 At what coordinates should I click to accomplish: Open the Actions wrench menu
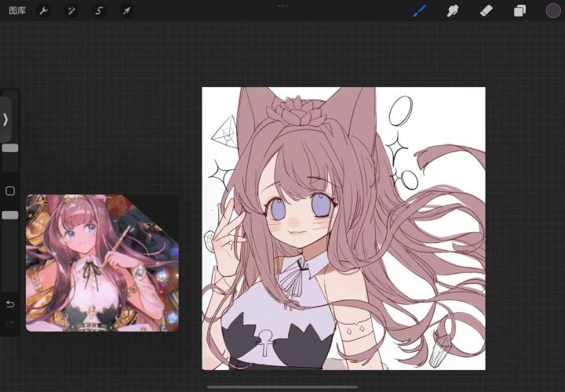coord(43,11)
